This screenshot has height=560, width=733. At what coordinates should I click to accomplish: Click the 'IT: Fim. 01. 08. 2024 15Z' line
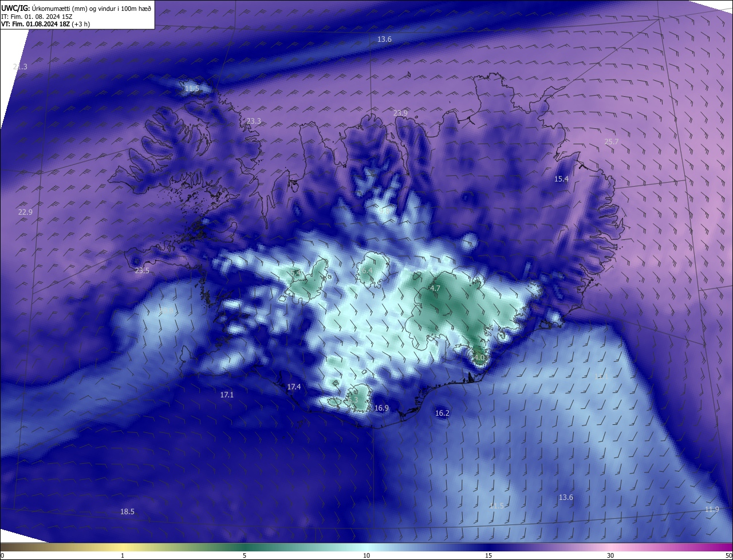click(x=37, y=17)
